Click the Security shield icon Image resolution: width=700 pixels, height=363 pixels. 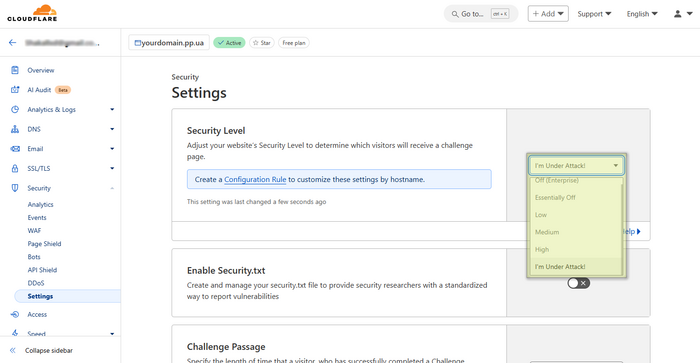click(15, 188)
